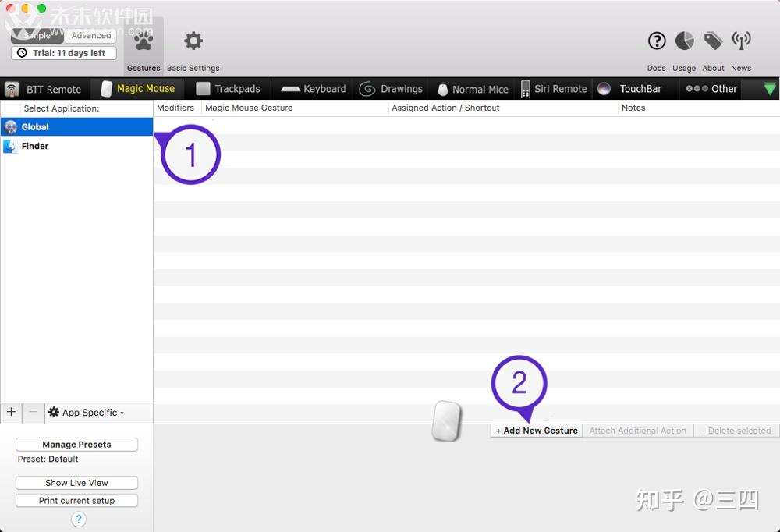This screenshot has height=532, width=780.
Task: Open the Gestures panel via the paw icon
Action: point(143,41)
